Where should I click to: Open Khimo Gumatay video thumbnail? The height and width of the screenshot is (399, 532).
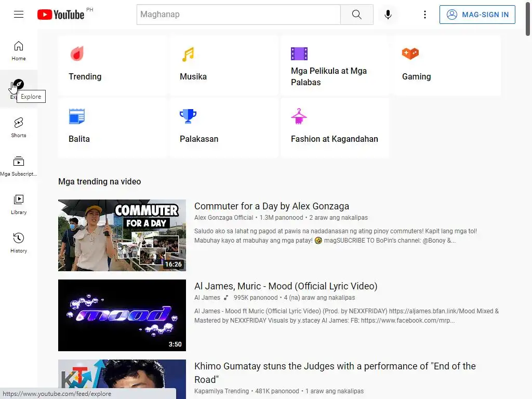(122, 379)
